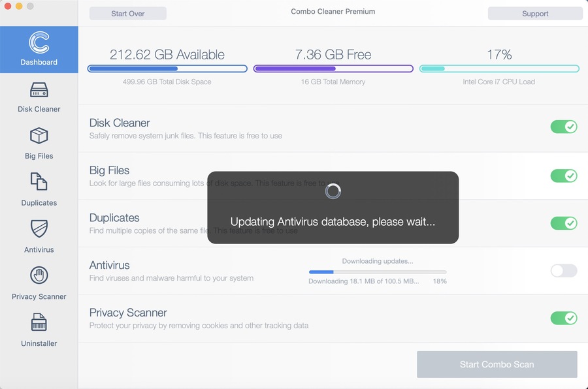Select the Antivirus sidebar label
This screenshot has width=588, height=389.
(39, 249)
